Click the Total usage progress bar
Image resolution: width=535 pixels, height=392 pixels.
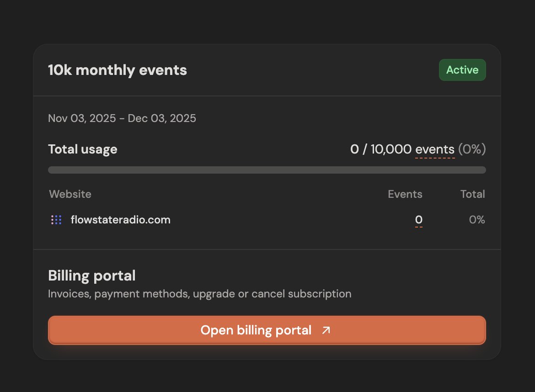click(267, 170)
